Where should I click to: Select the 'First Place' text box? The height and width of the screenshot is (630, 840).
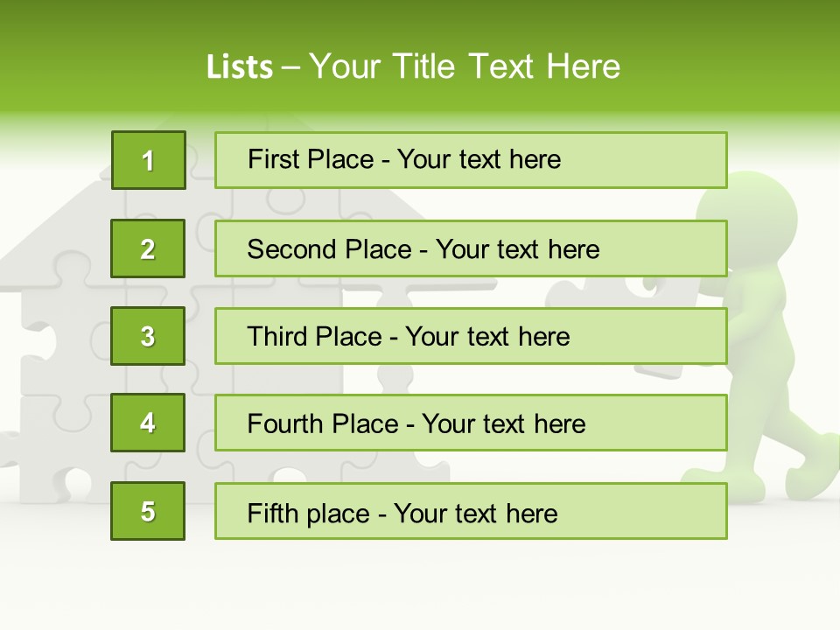(x=471, y=160)
